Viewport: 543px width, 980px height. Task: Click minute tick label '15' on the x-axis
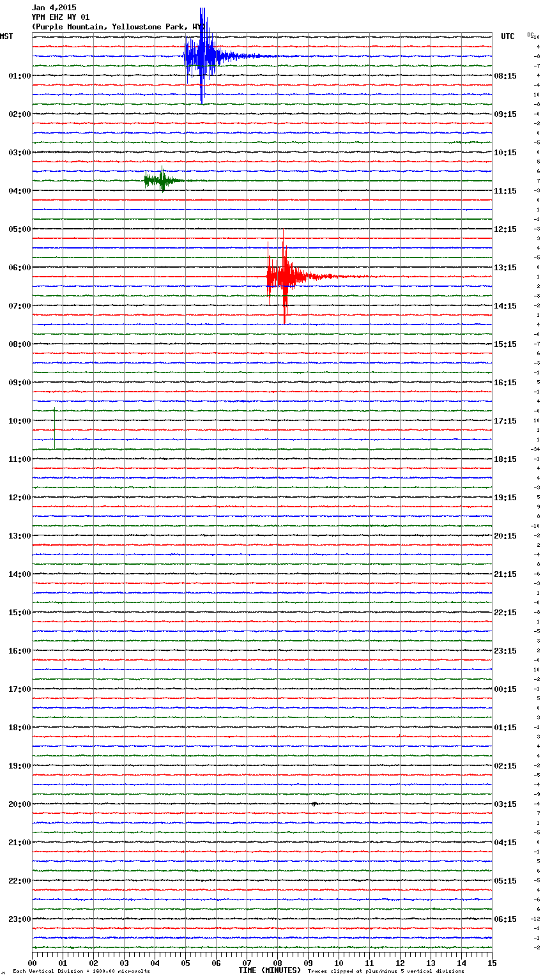pos(493,963)
